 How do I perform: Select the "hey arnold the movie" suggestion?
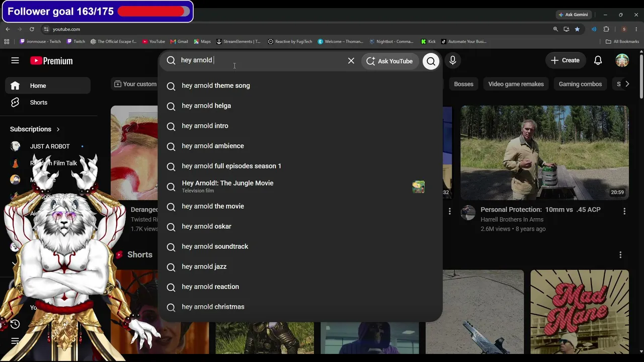tap(300, 206)
